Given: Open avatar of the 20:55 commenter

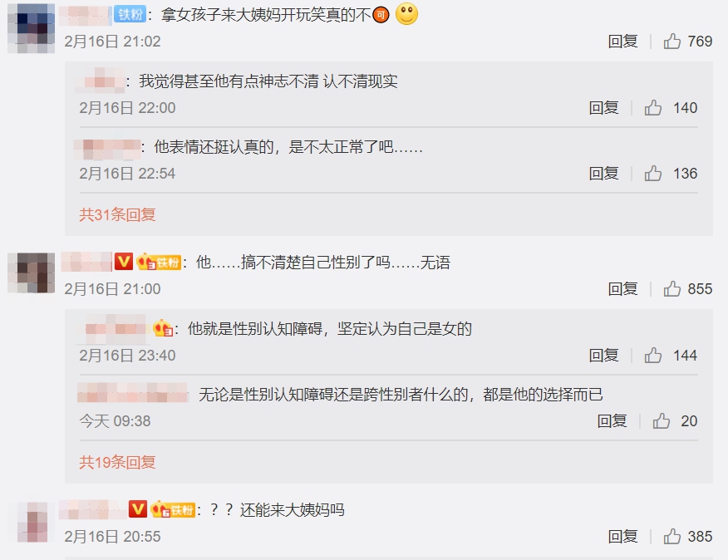Looking at the screenshot, I should click(x=32, y=522).
